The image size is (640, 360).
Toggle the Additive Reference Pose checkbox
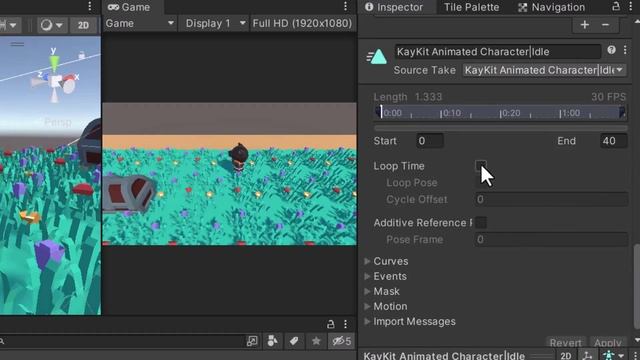click(x=481, y=222)
